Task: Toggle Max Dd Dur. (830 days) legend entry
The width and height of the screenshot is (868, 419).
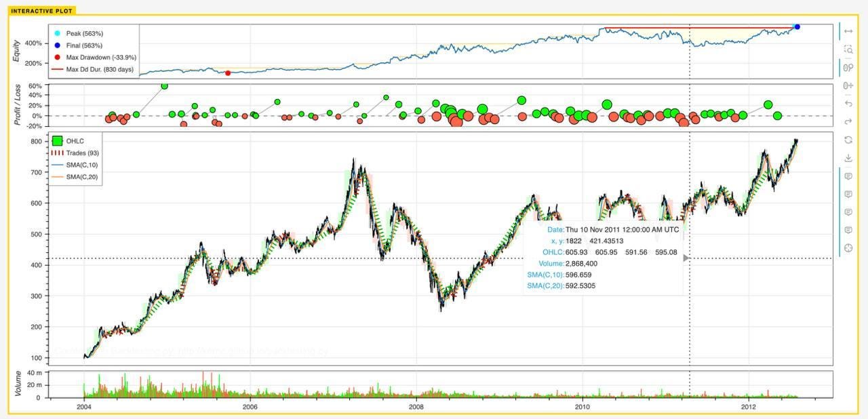Action: pyautogui.click(x=93, y=69)
